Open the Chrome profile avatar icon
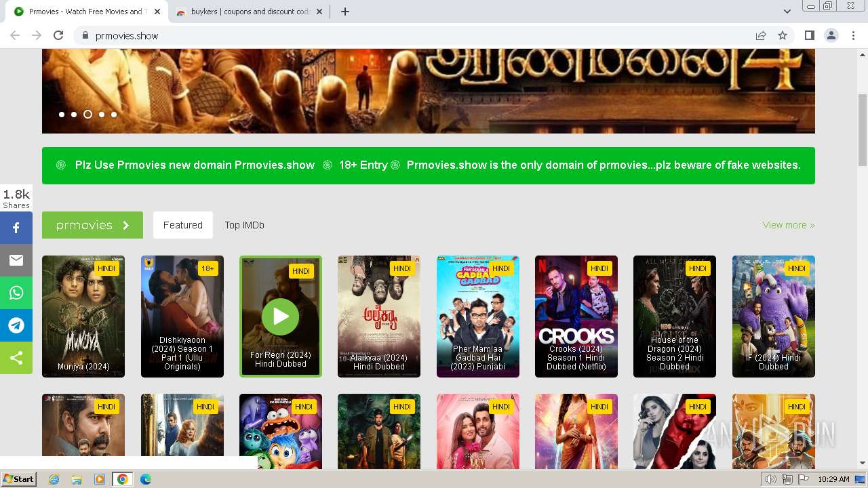868x488 pixels. 831,35
